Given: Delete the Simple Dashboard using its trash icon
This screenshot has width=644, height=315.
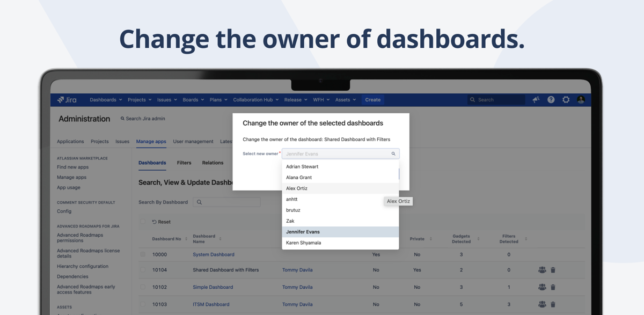Looking at the screenshot, I should [553, 287].
